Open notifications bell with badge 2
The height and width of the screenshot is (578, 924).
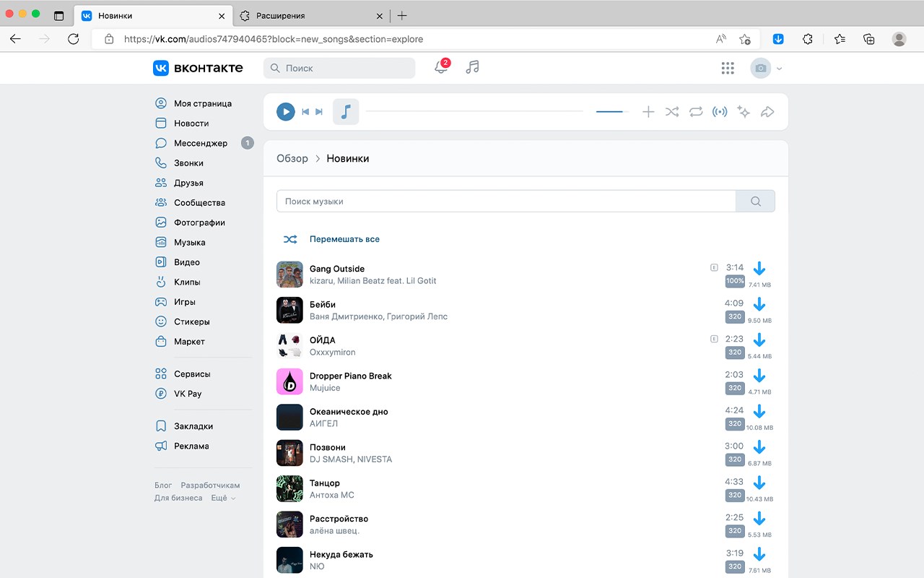(441, 67)
